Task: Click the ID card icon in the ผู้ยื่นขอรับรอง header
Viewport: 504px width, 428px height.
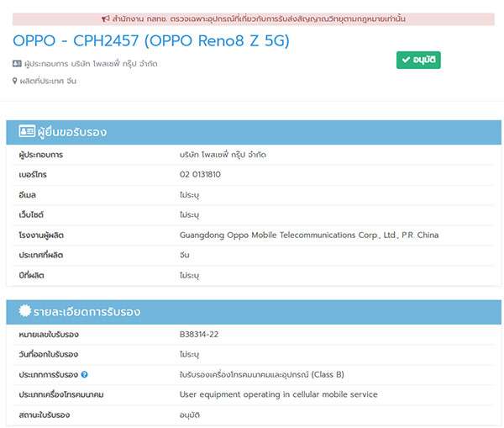Action: (27, 131)
